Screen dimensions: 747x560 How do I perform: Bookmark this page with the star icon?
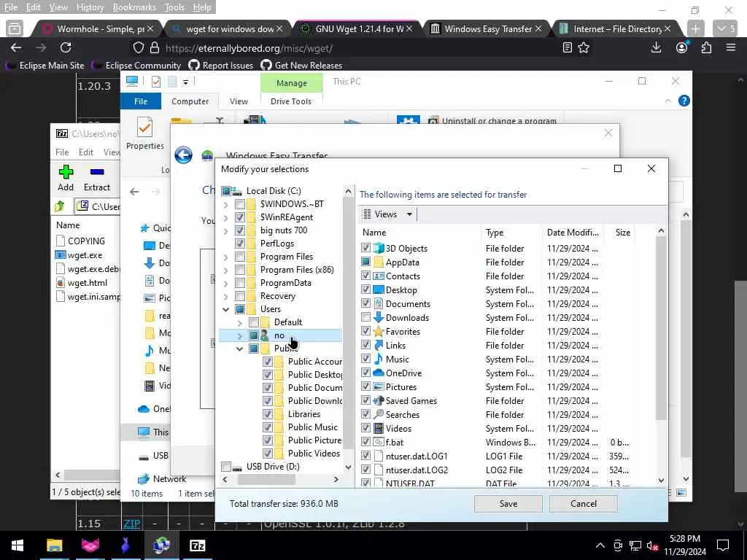tap(584, 47)
